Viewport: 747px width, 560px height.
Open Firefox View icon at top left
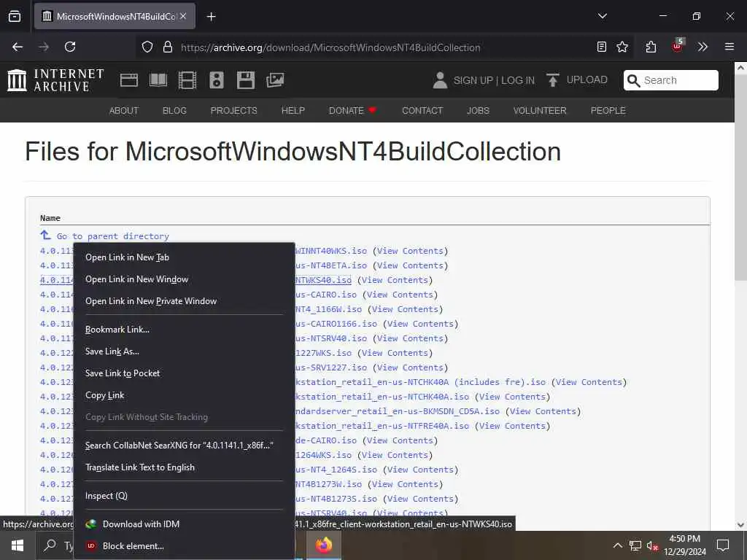tap(15, 16)
